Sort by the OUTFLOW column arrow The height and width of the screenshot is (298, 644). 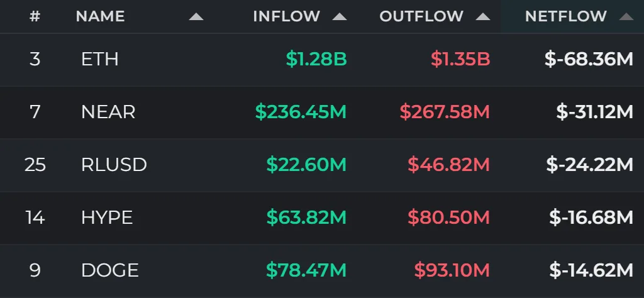point(483,16)
